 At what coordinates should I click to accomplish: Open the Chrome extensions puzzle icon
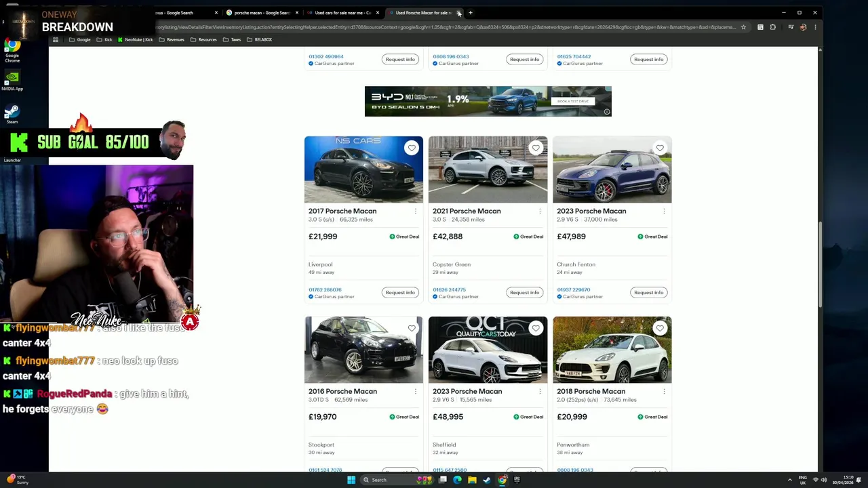773,27
